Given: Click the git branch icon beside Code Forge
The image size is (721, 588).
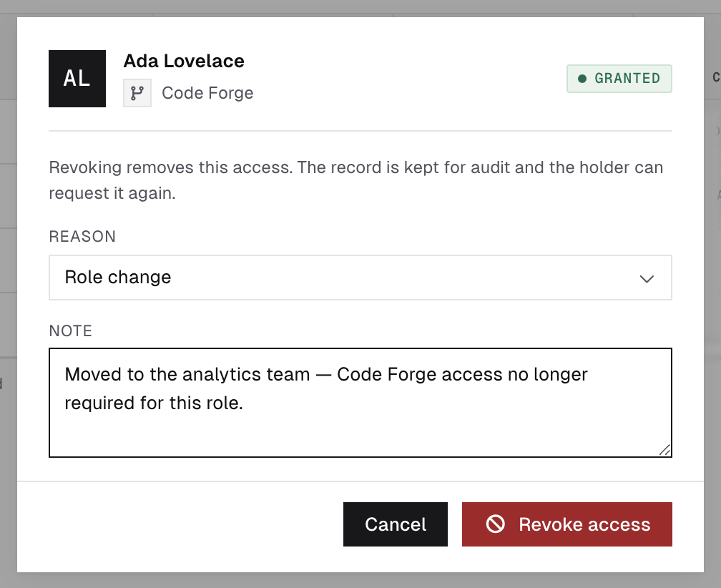Looking at the screenshot, I should pos(137,93).
